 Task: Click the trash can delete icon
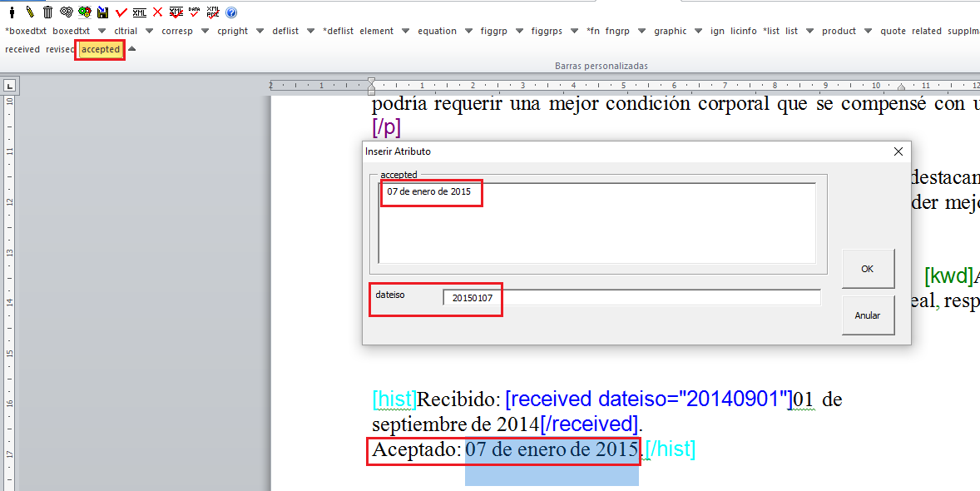point(47,12)
